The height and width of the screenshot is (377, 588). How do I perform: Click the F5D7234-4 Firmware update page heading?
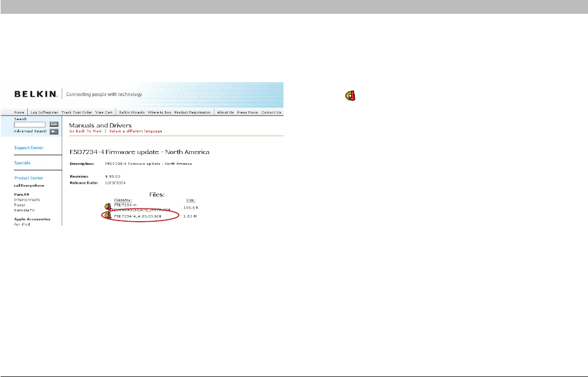pos(140,152)
